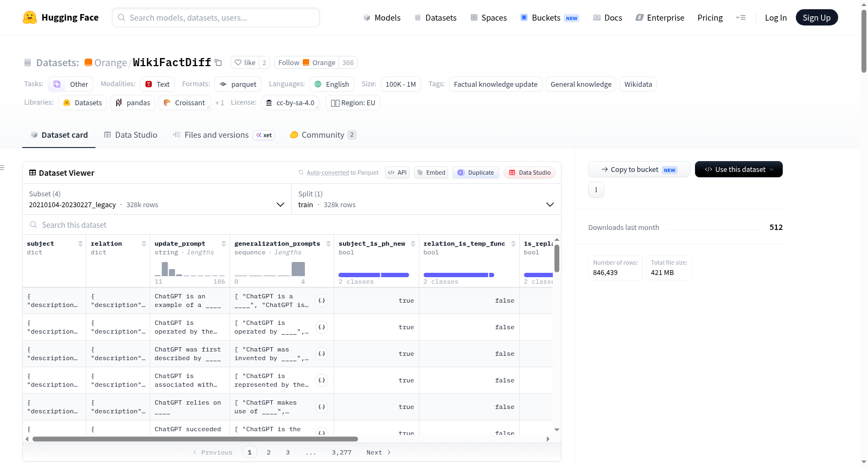Switch to the Dataset card tab
868x467 pixels.
pyautogui.click(x=59, y=135)
